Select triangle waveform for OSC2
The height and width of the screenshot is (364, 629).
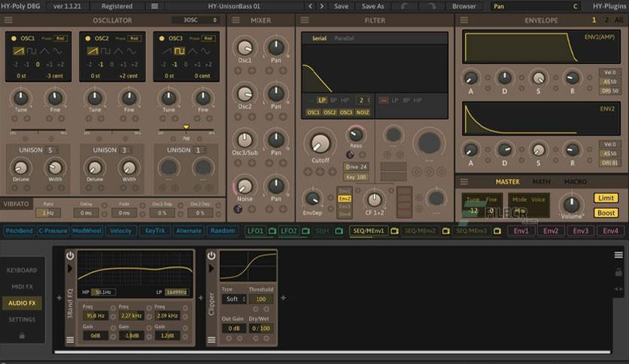pyautogui.click(x=118, y=51)
